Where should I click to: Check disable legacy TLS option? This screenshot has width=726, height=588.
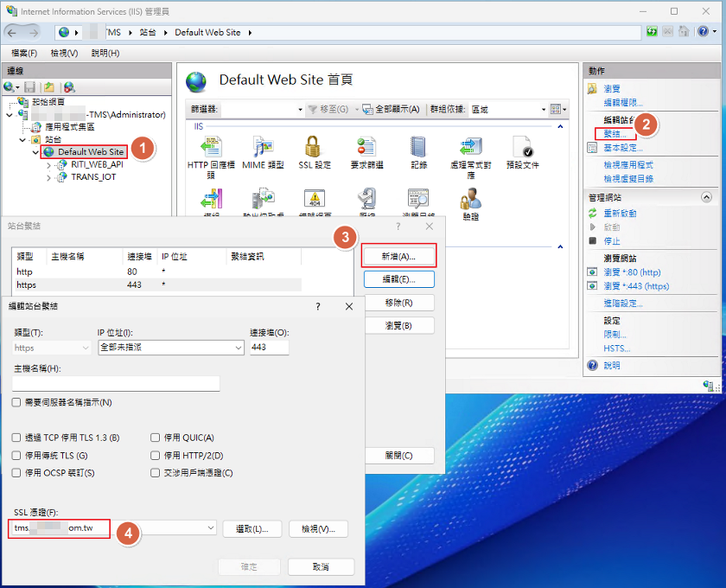click(x=16, y=456)
